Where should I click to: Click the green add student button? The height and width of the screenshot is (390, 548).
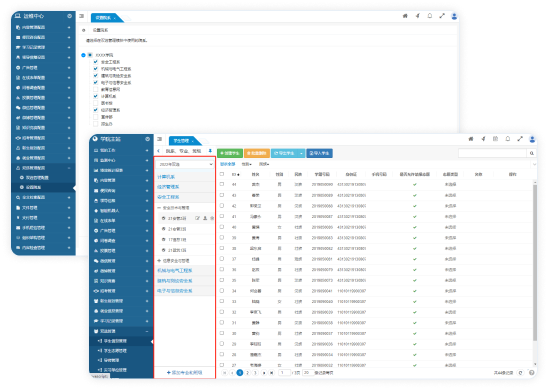click(230, 153)
